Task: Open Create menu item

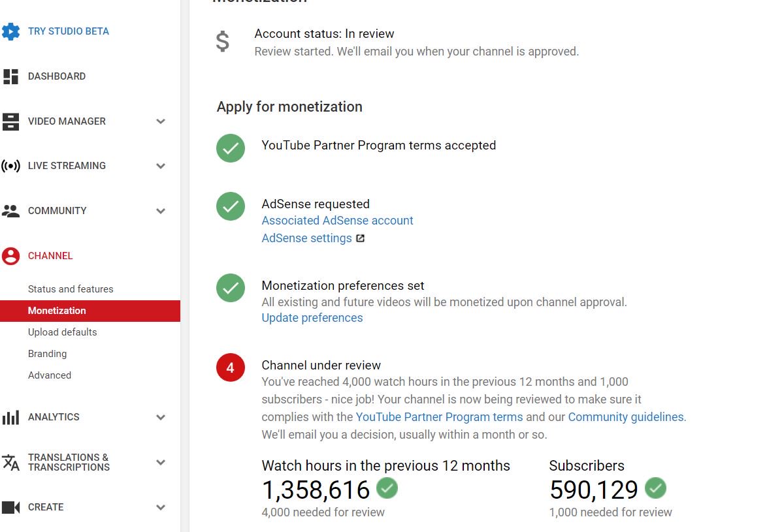Action: (46, 507)
